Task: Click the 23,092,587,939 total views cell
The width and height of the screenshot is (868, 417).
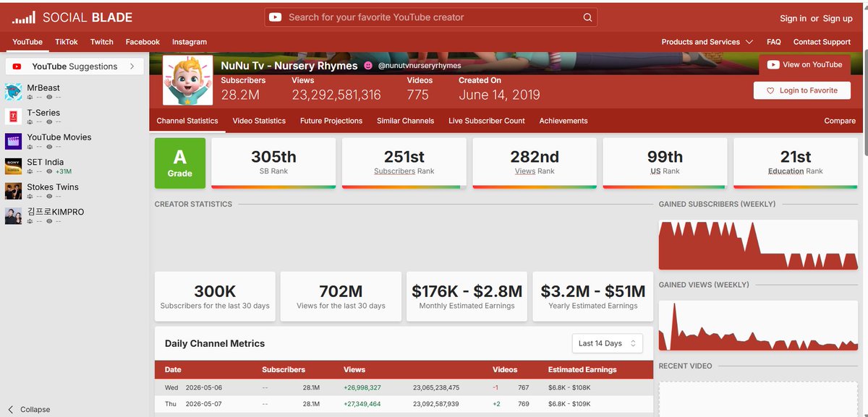Action: pyautogui.click(x=436, y=404)
